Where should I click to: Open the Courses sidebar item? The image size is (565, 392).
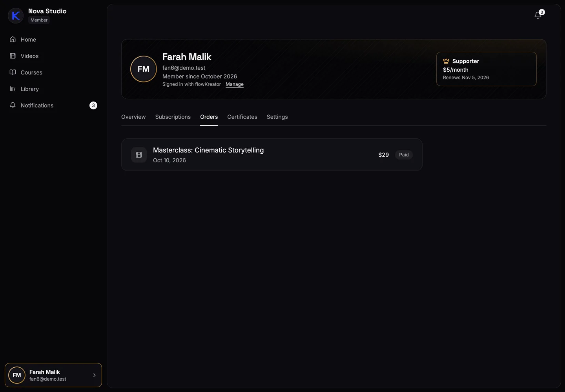[53, 73]
